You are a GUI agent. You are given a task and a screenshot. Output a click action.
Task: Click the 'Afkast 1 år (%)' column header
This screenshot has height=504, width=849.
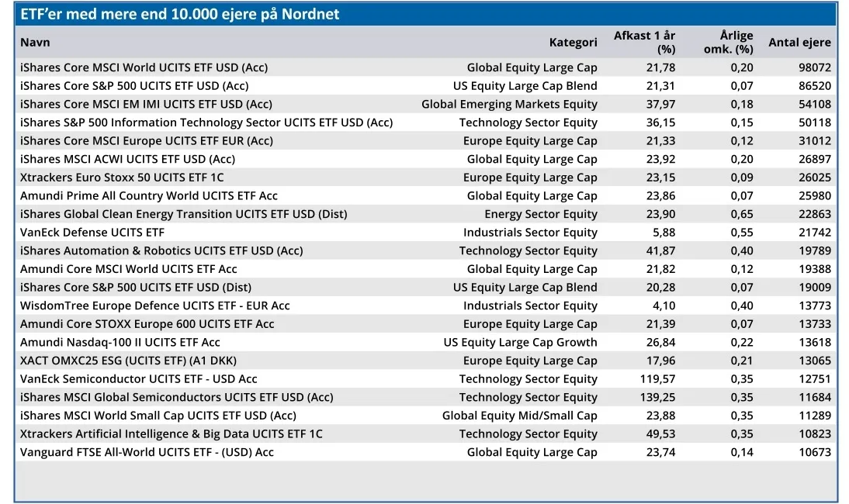point(644,42)
